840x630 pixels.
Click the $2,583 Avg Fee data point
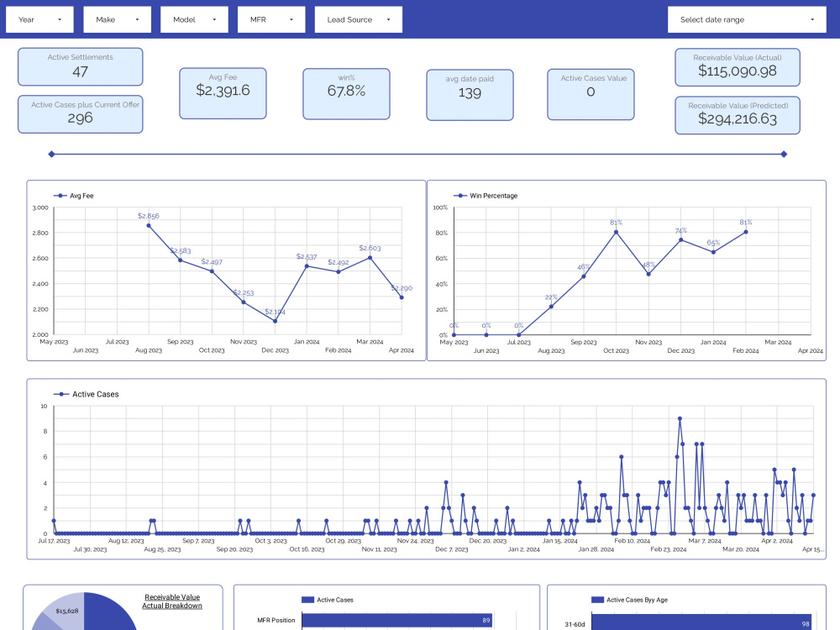coord(180,260)
